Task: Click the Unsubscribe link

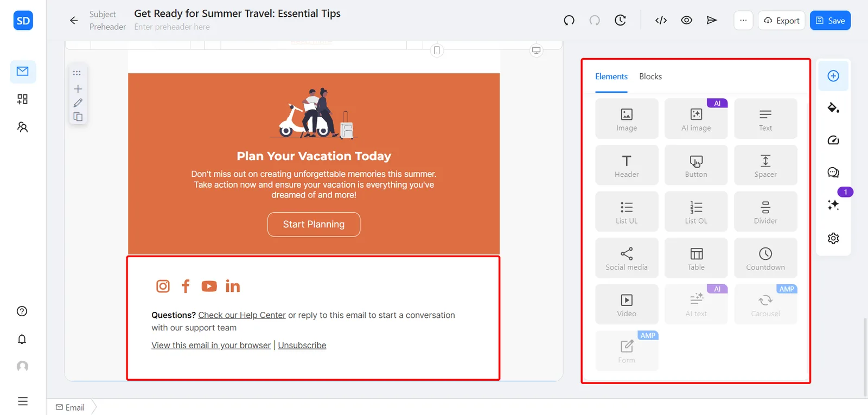Action: pos(302,346)
